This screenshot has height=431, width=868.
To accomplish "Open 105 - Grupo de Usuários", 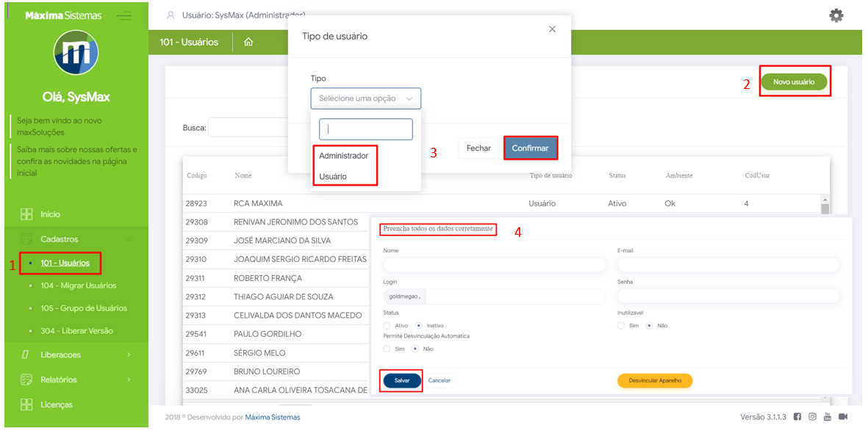I will click(84, 308).
